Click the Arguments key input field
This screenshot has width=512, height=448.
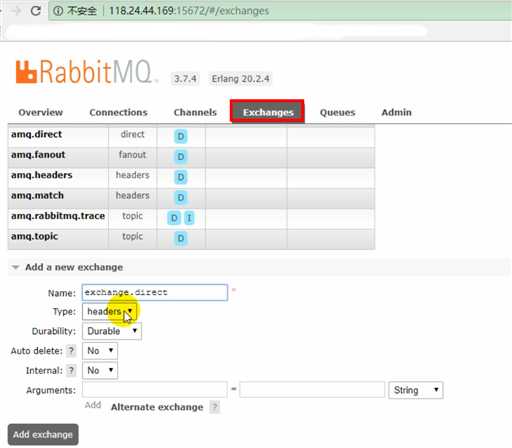click(x=155, y=390)
